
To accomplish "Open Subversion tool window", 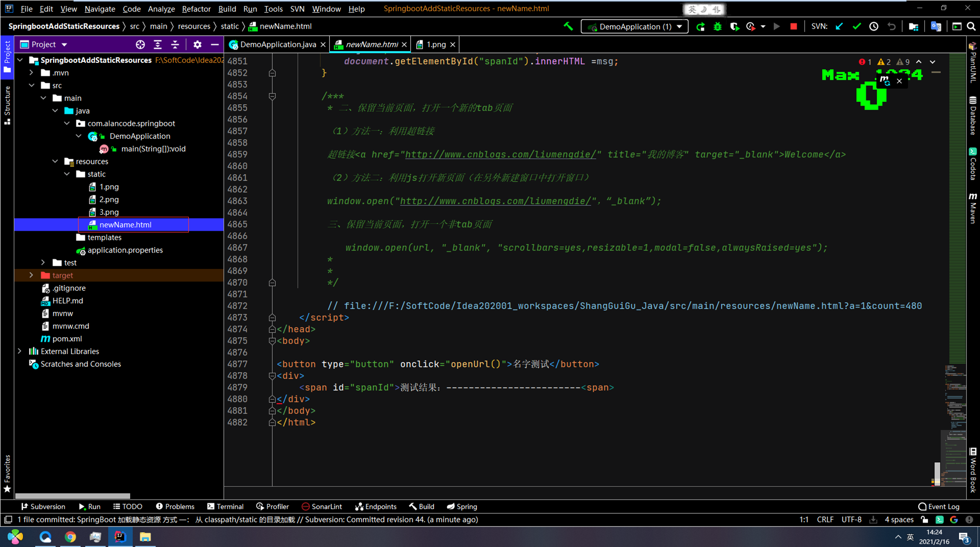I will click(x=43, y=506).
